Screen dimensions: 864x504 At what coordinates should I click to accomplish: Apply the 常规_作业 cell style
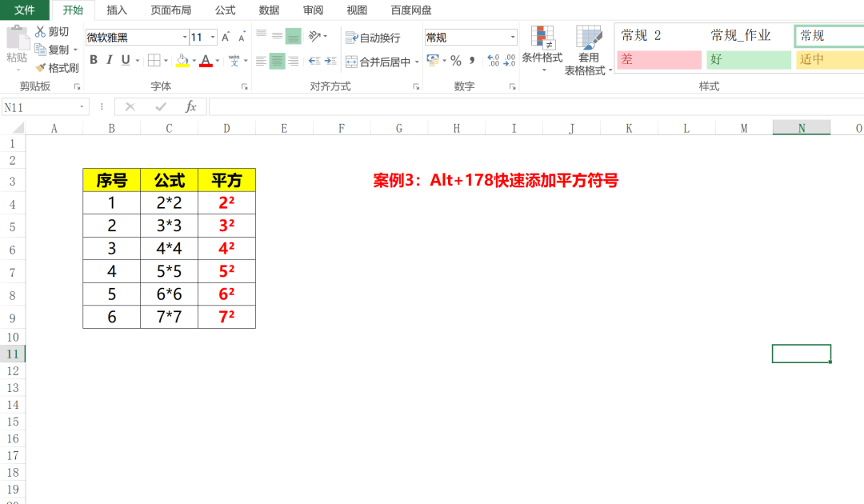748,36
